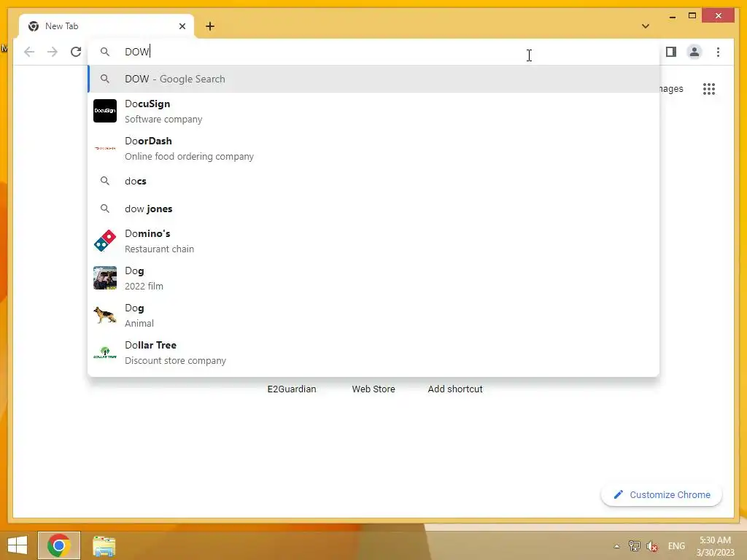The image size is (747, 560).
Task: Click search icon beside 'docs'
Action: click(x=105, y=181)
